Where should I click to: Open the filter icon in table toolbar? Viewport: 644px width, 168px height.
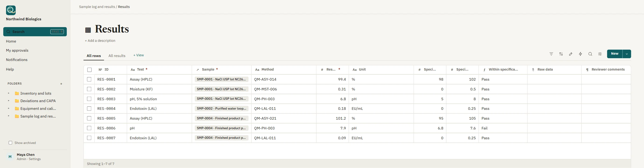551,54
